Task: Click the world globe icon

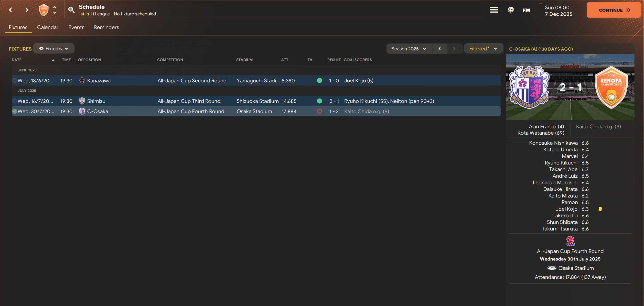Action: coord(511,10)
